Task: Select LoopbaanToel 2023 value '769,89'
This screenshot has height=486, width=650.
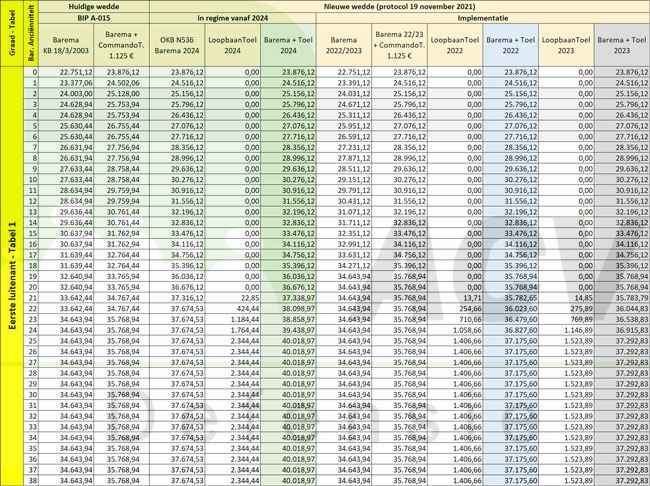Action: (x=582, y=320)
